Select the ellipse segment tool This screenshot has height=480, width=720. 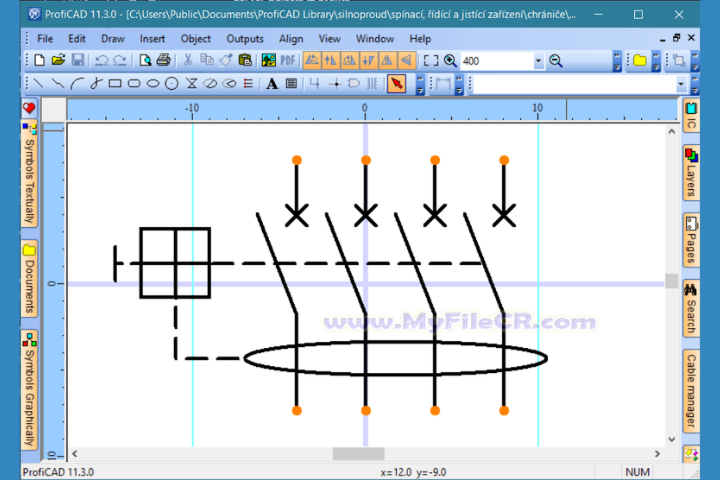click(x=229, y=84)
